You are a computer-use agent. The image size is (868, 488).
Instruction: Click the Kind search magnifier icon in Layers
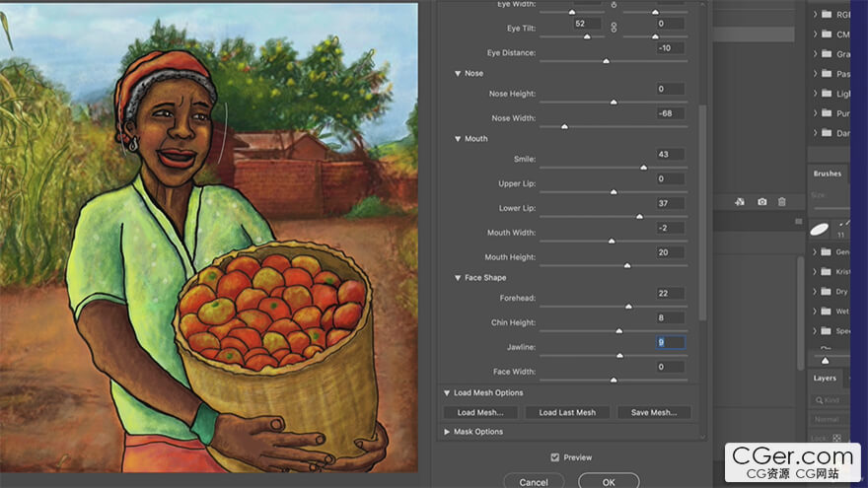point(819,400)
